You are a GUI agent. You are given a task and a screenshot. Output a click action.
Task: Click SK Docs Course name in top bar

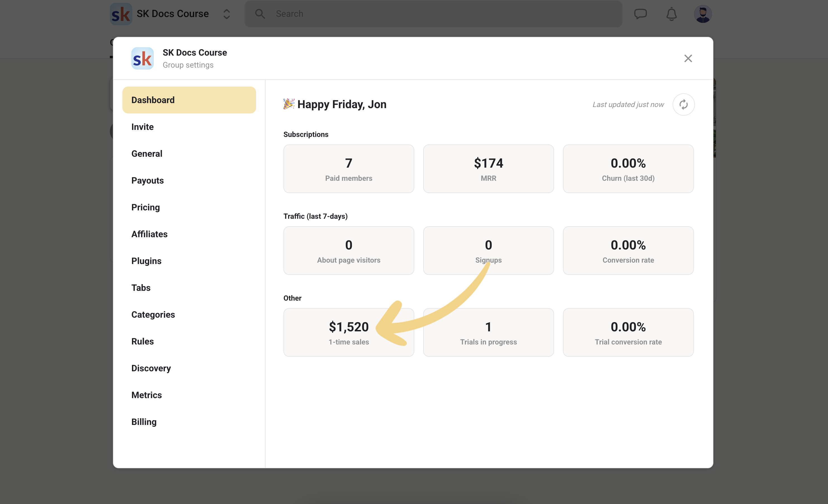point(172,14)
